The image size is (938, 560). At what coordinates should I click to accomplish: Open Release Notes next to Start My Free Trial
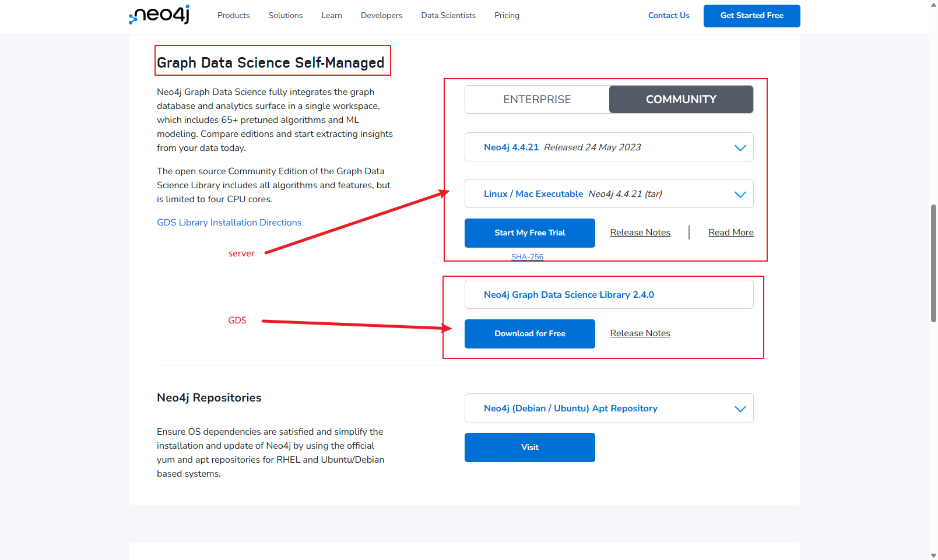point(640,233)
